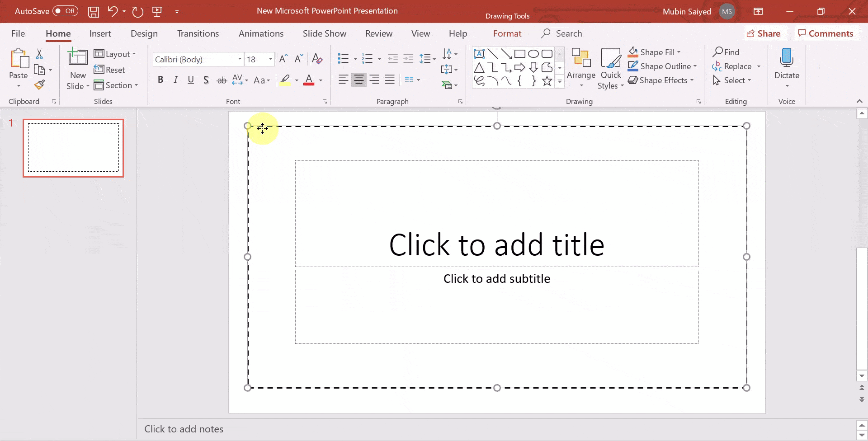868x441 pixels.
Task: Open the Drawing Tools Format tab
Action: pyautogui.click(x=507, y=33)
